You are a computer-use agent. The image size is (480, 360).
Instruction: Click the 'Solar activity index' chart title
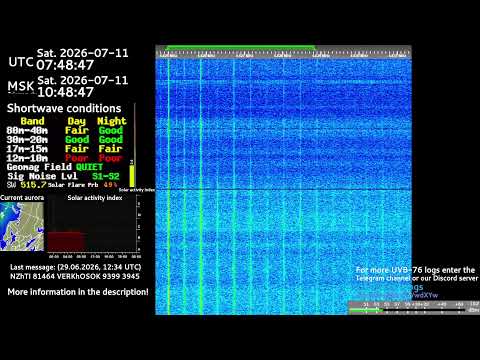pos(95,198)
